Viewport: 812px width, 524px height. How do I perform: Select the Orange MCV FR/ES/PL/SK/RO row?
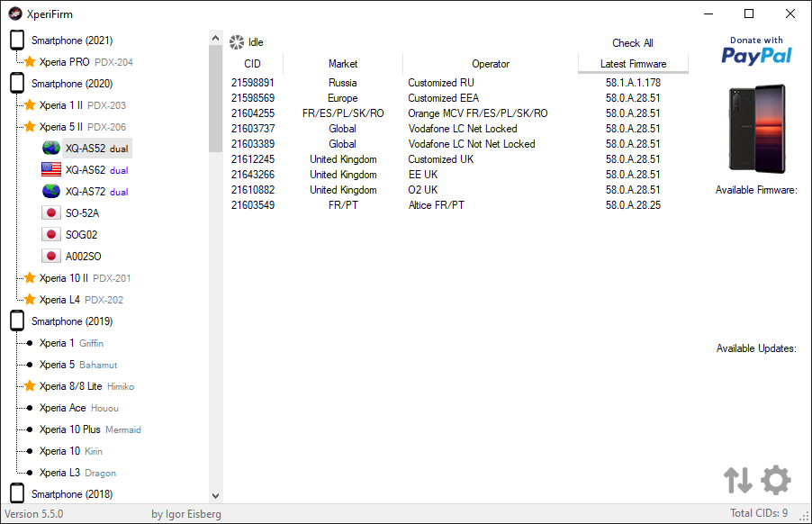coord(456,113)
